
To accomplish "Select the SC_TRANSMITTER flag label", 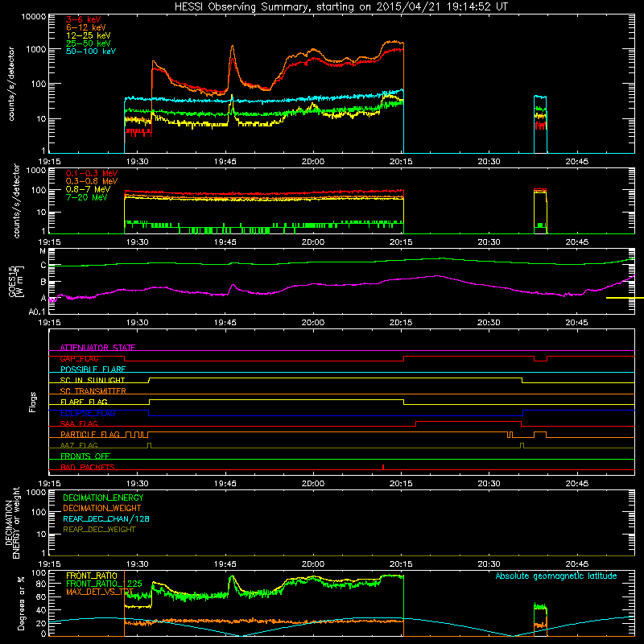I will [x=93, y=391].
